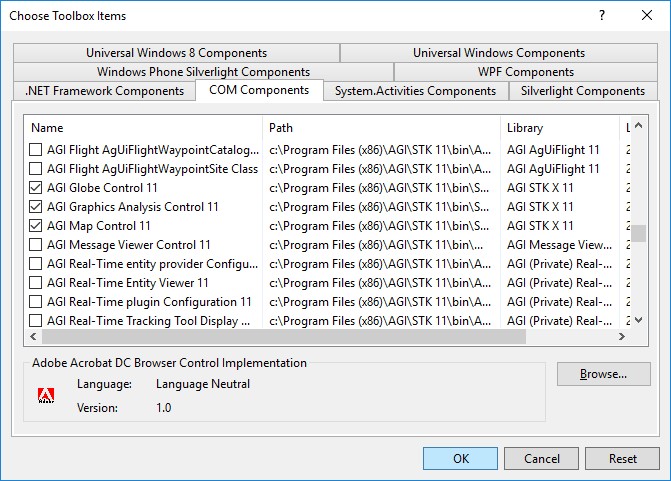The height and width of the screenshot is (481, 671).
Task: Check AGI Real-Time Entity Viewer 11 box
Action: click(36, 283)
